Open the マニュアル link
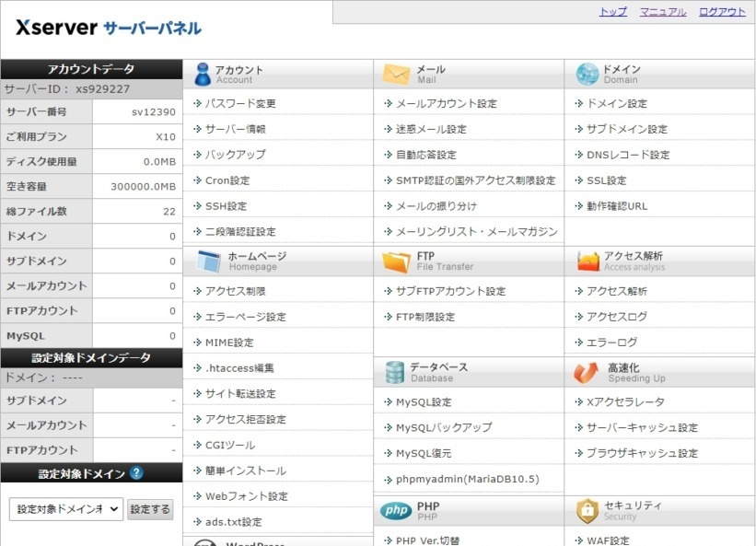Image resolution: width=756 pixels, height=546 pixels. (662, 12)
